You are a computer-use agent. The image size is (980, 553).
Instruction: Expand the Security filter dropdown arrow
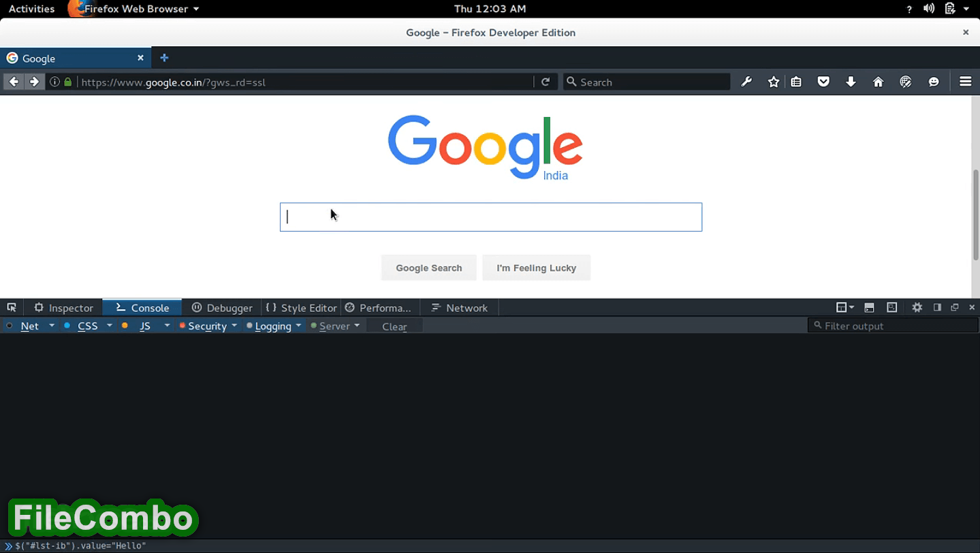pyautogui.click(x=234, y=326)
